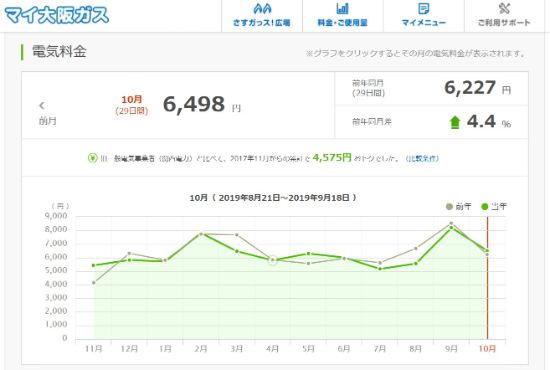Click the bar chart icon for 料金・ご使用量
This screenshot has width=550, height=370.
coord(342,8)
